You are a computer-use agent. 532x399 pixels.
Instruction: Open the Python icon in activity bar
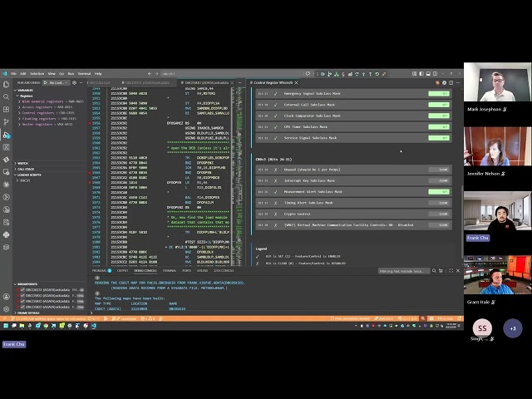(x=6, y=234)
